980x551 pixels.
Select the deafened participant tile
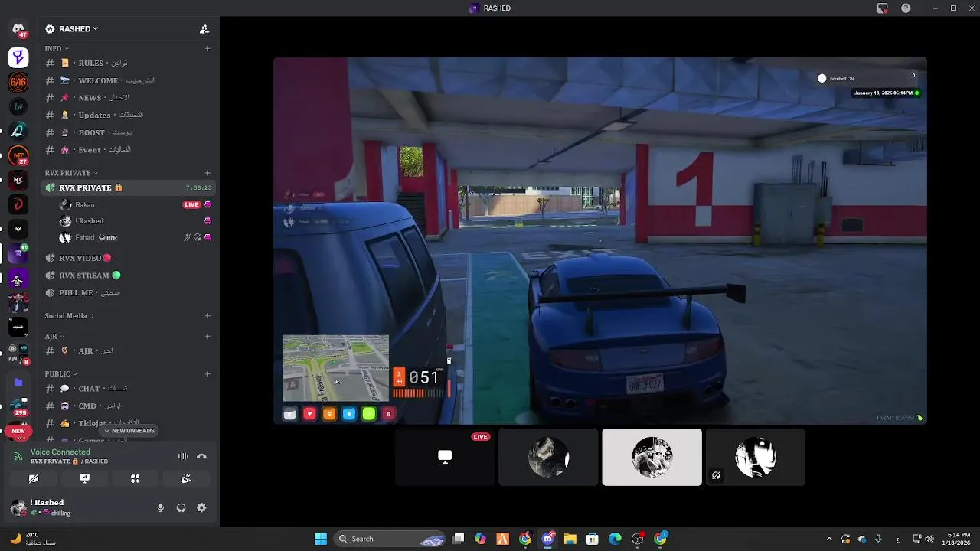tap(755, 457)
